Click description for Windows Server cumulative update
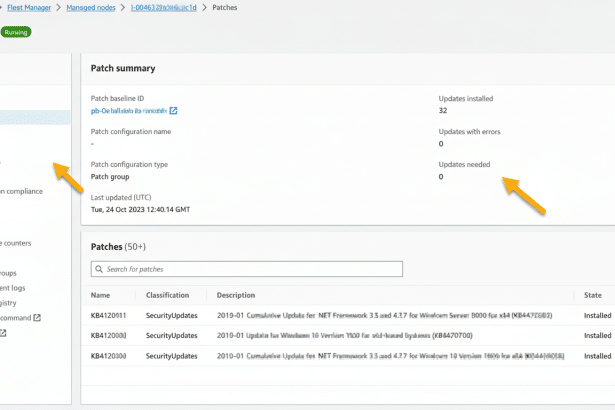This screenshot has width=615, height=410. (384, 315)
